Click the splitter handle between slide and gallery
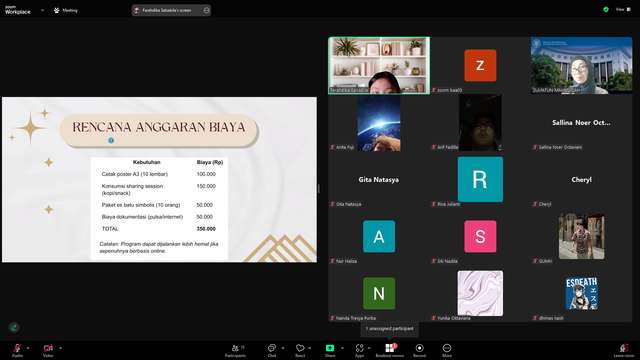 pos(319,188)
